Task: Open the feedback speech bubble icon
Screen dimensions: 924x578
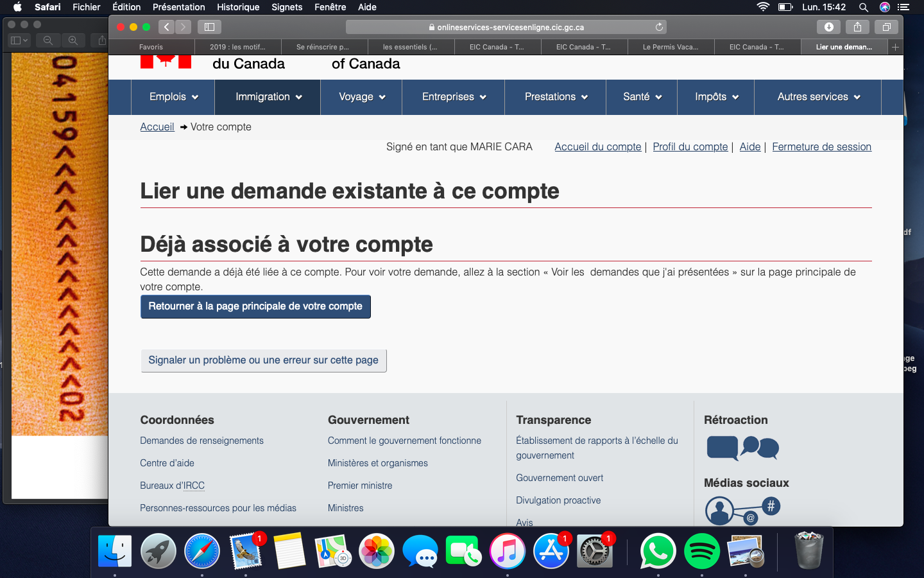Action: pyautogui.click(x=742, y=448)
